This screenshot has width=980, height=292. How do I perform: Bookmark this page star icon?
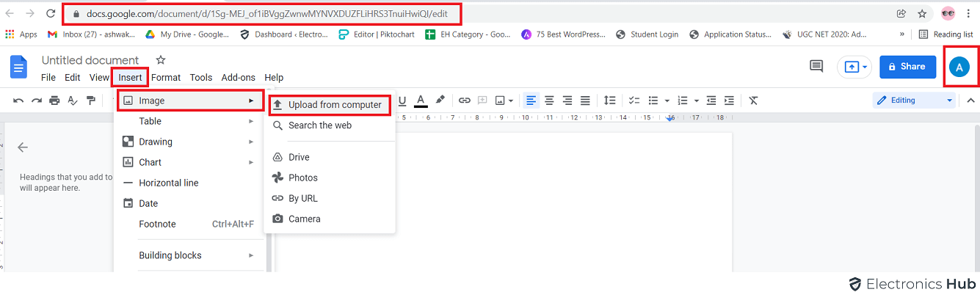922,13
